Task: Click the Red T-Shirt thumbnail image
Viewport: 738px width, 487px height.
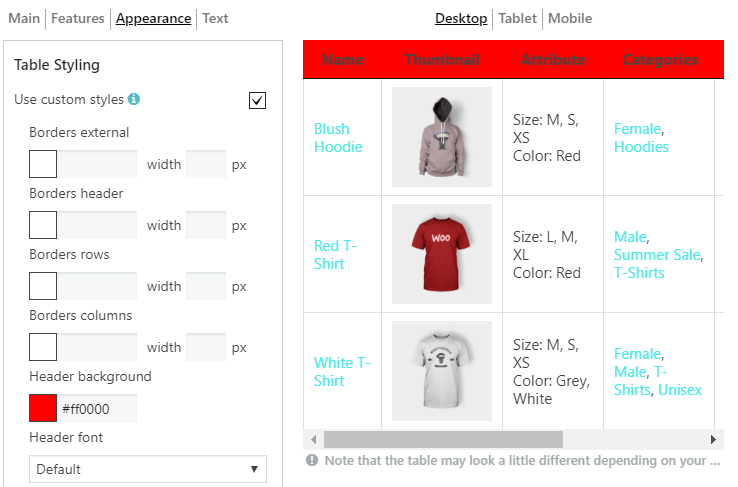Action: click(441, 254)
